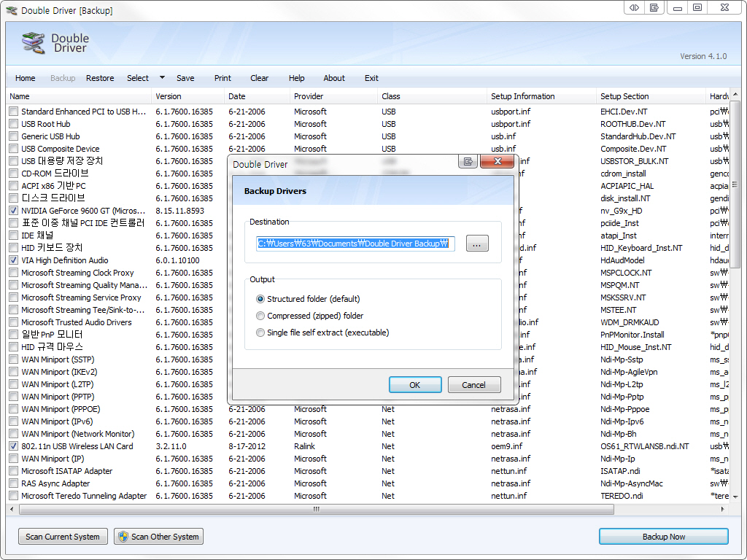Click WAN Miniport (PPPOE) row name
The image size is (747, 560).
click(61, 409)
